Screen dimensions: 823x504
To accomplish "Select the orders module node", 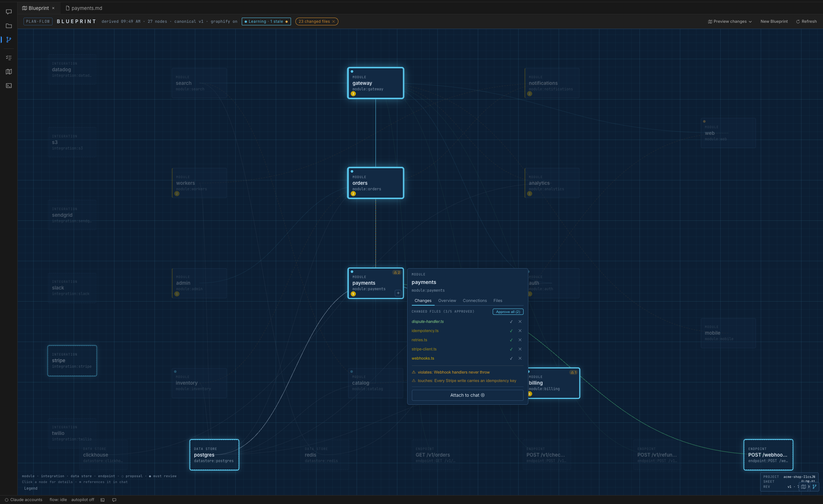I will tap(375, 183).
